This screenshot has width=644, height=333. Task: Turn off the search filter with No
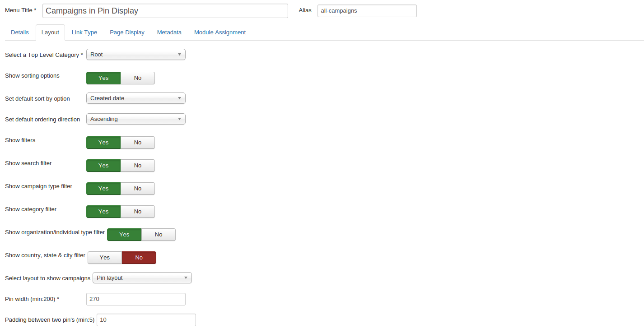click(x=138, y=166)
